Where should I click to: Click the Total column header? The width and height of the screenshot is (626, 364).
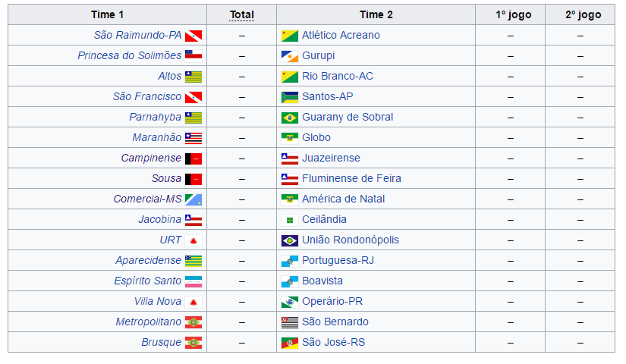(x=241, y=14)
